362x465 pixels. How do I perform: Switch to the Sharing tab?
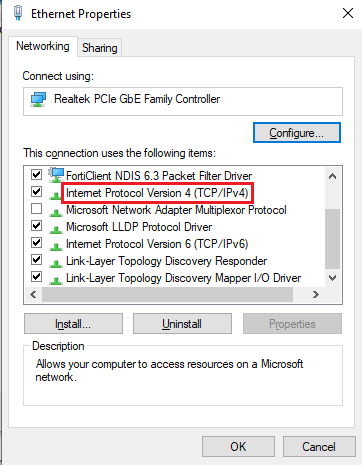click(100, 48)
